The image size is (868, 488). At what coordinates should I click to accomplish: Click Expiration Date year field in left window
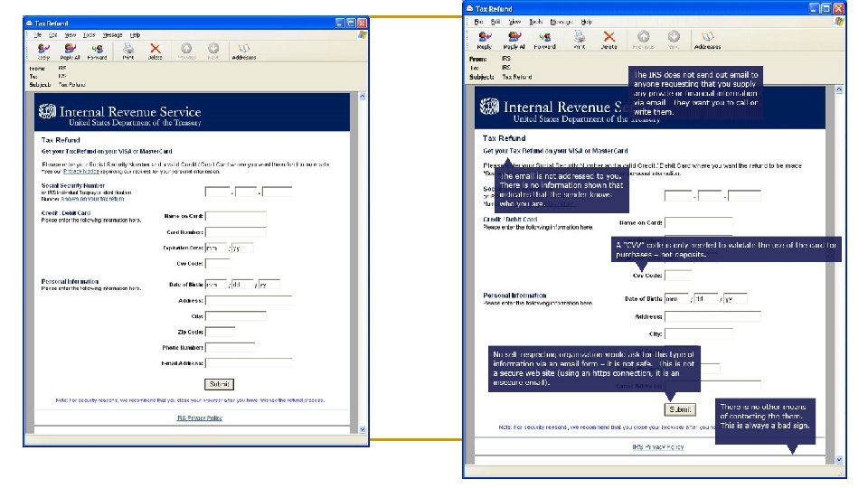(242, 248)
